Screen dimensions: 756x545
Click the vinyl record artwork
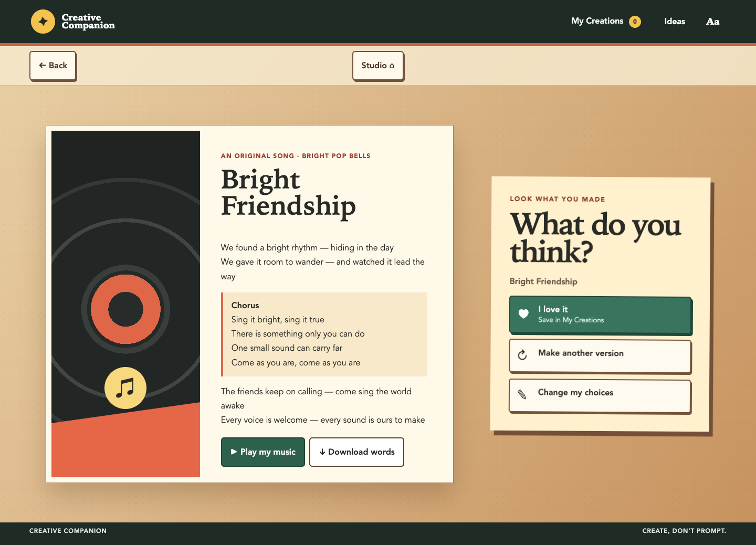(x=125, y=304)
